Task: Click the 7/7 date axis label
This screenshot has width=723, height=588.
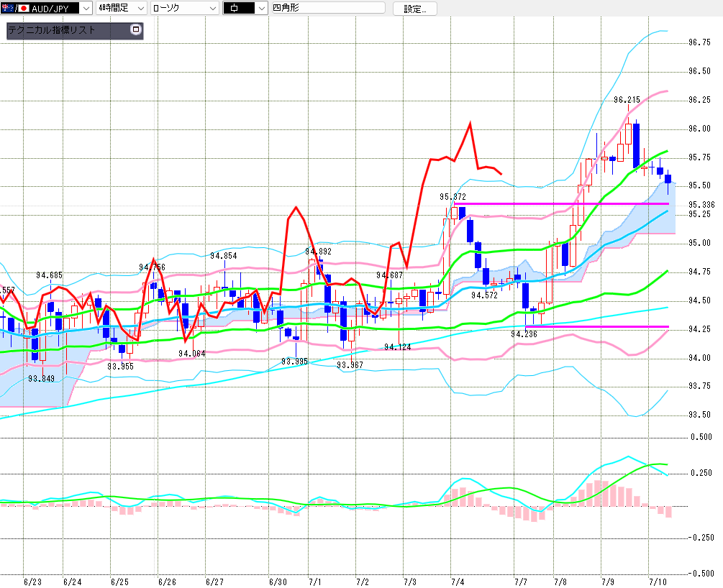Action: click(521, 582)
